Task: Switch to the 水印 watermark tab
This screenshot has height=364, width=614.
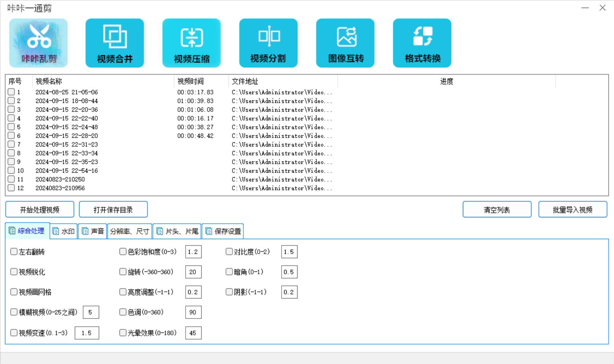Action: (64, 231)
